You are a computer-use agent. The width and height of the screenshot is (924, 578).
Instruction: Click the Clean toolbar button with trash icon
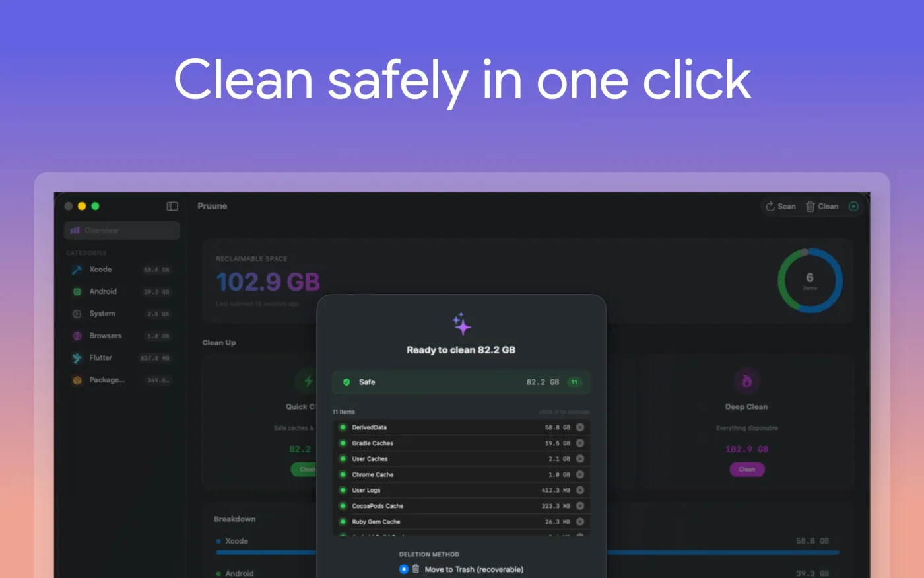822,207
